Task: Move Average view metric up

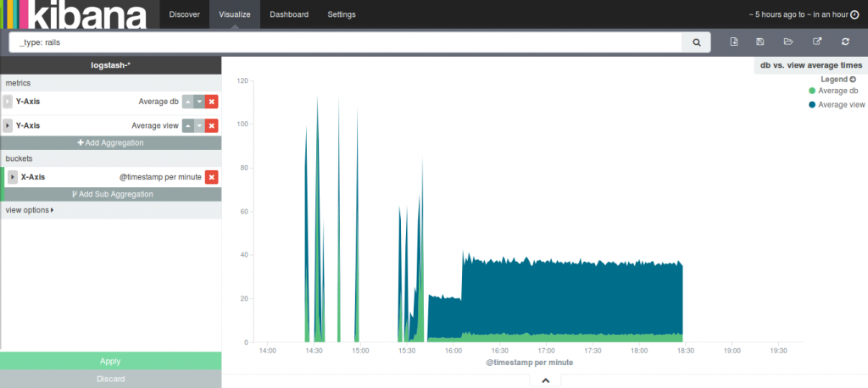Action: pyautogui.click(x=187, y=125)
